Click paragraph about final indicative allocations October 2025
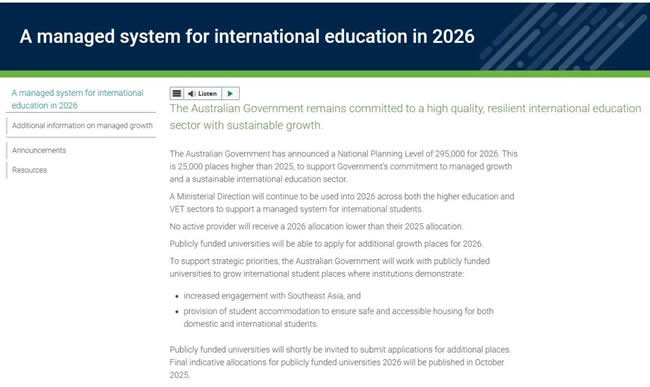650x387 pixels. tap(340, 362)
